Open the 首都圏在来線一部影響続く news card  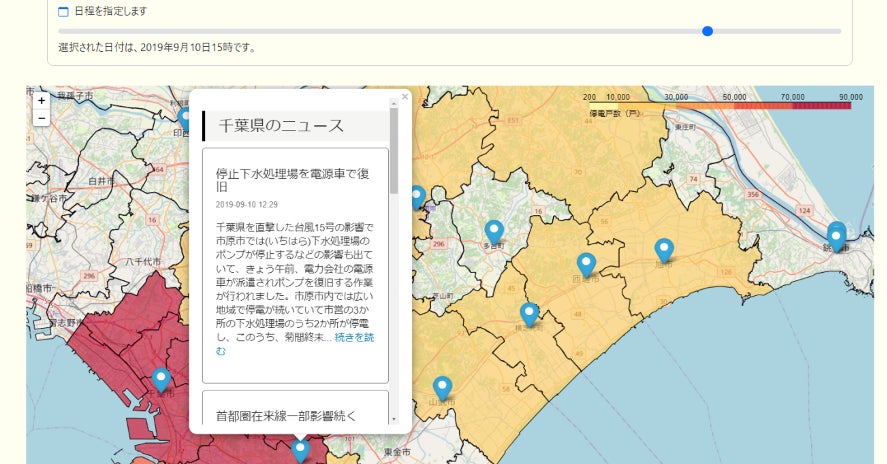pyautogui.click(x=286, y=414)
